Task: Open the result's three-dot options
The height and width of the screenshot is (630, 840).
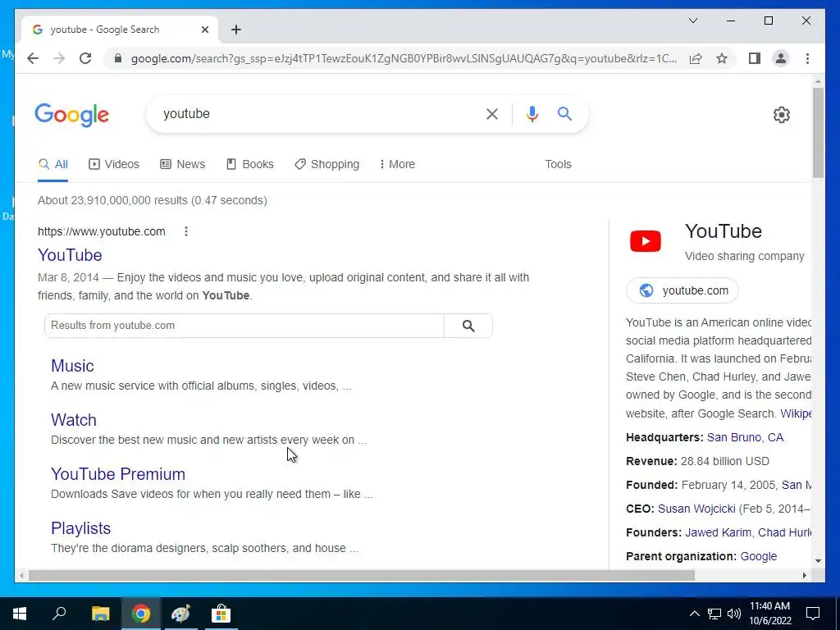Action: pos(186,231)
